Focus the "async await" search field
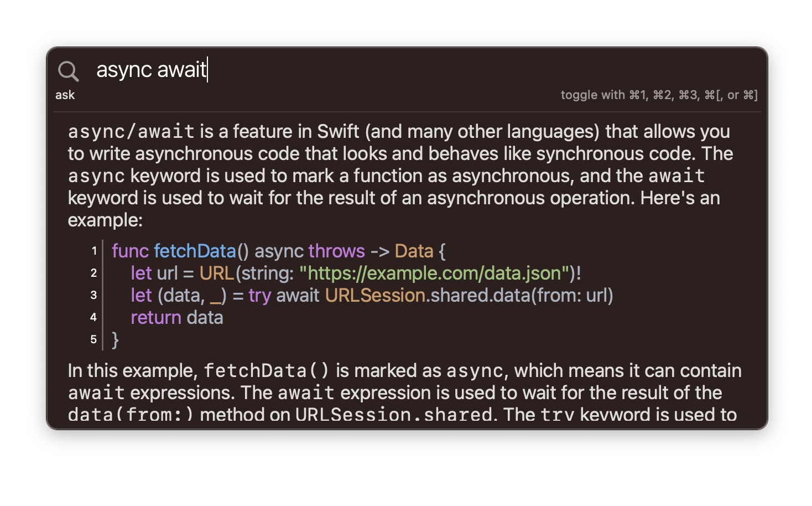This screenshot has height=506, width=812. pyautogui.click(x=426, y=70)
